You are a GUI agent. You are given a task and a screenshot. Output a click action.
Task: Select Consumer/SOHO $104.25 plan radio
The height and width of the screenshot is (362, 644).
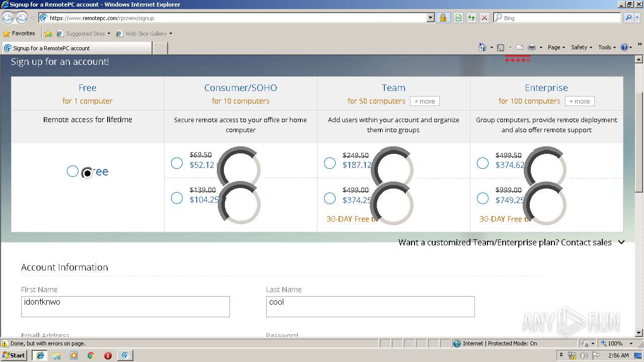pos(177,198)
